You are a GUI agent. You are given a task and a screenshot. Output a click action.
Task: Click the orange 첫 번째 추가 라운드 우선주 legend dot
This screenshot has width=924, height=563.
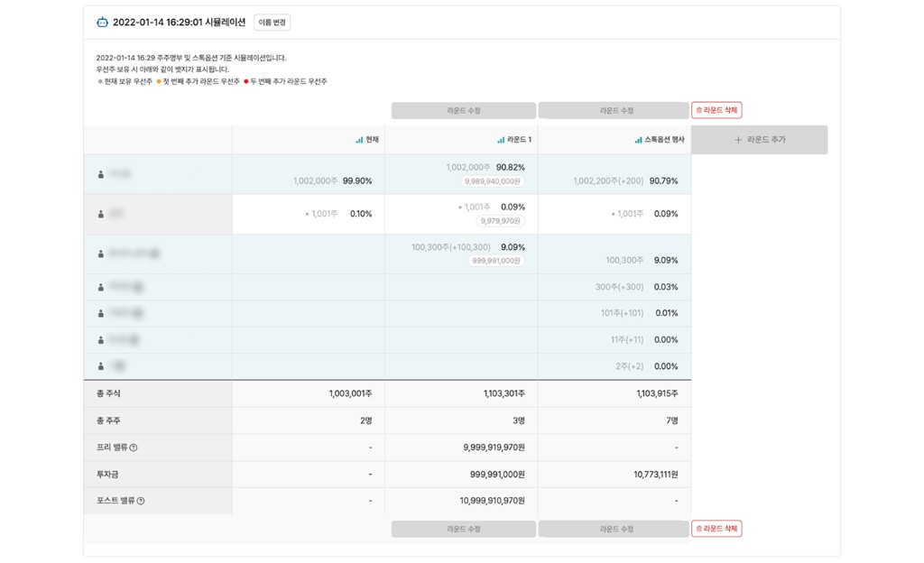pos(159,80)
